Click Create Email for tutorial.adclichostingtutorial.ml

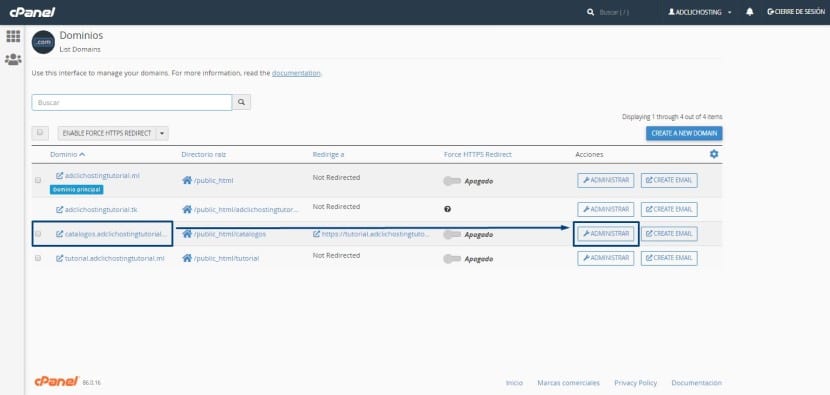pyautogui.click(x=669, y=258)
